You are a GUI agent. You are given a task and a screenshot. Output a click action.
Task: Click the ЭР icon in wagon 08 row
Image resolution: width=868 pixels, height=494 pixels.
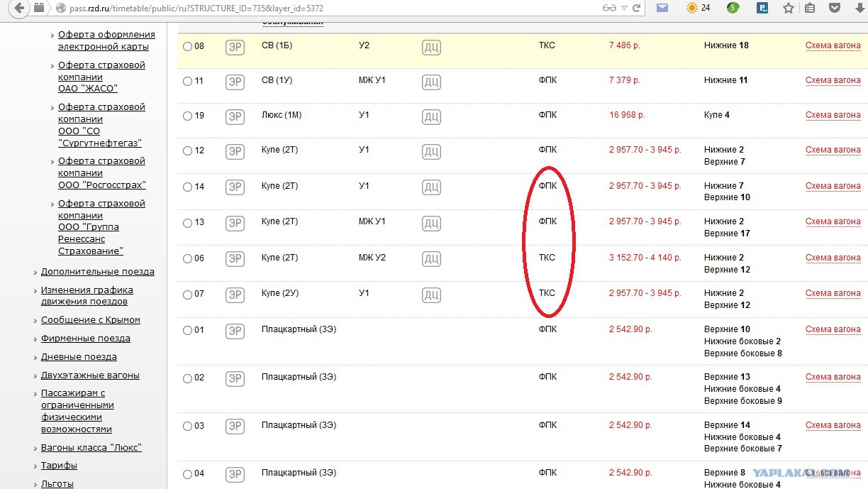click(235, 48)
